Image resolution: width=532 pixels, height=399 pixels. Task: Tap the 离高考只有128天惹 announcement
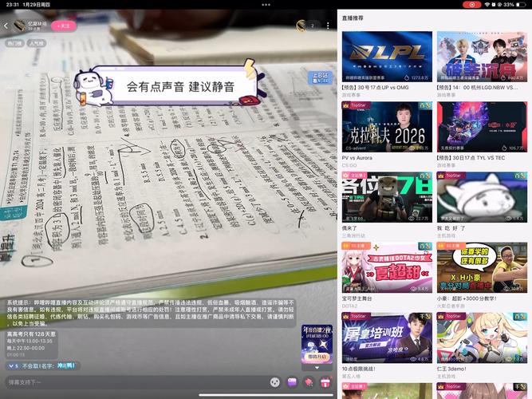tap(32, 344)
